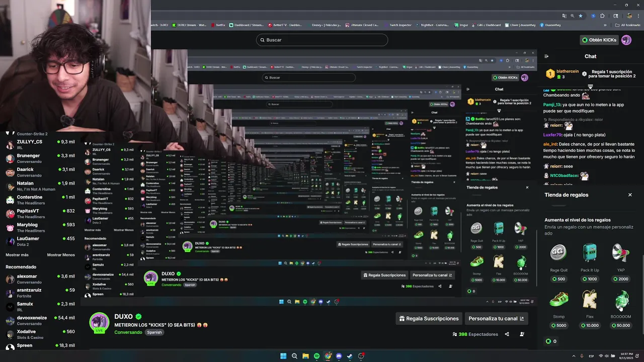Screen dimensions: 644x362
Task: Close the Tienda de regalos panel
Action: (x=630, y=195)
